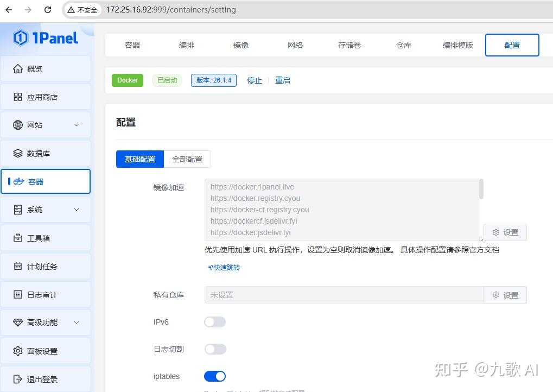The image size is (553, 392).
Task: Open 应用商店 app store grid icon
Action: tap(17, 97)
